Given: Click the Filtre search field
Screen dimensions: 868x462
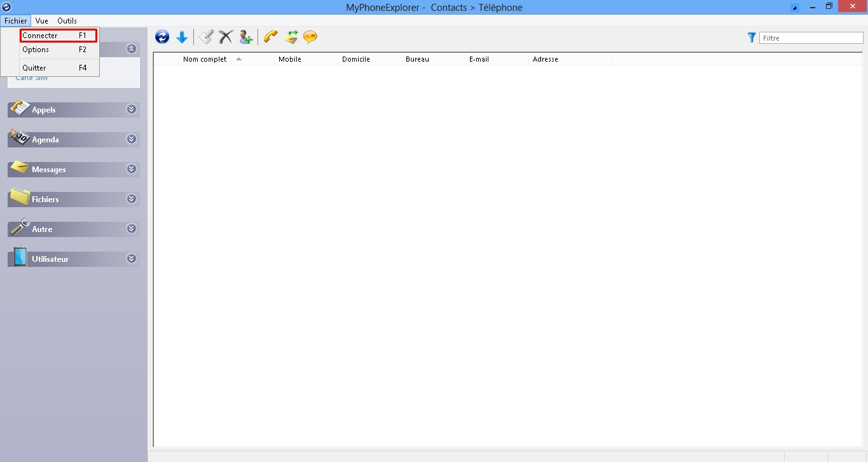Looking at the screenshot, I should coord(811,38).
